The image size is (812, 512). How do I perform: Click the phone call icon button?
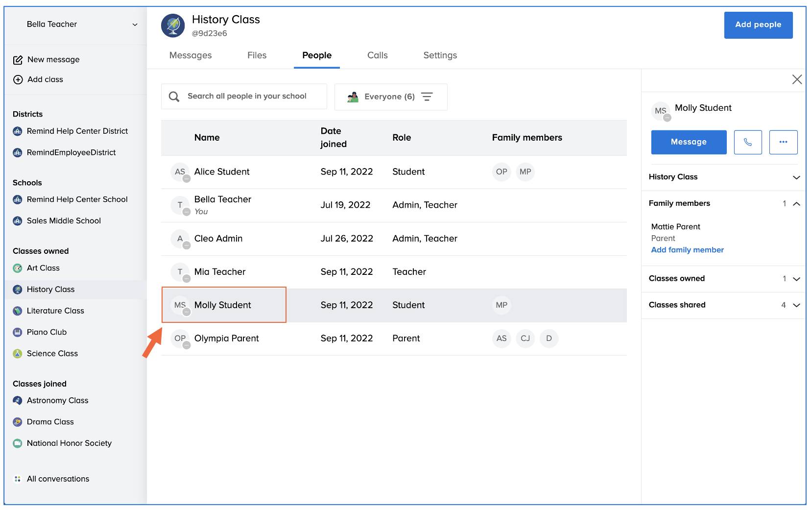747,142
